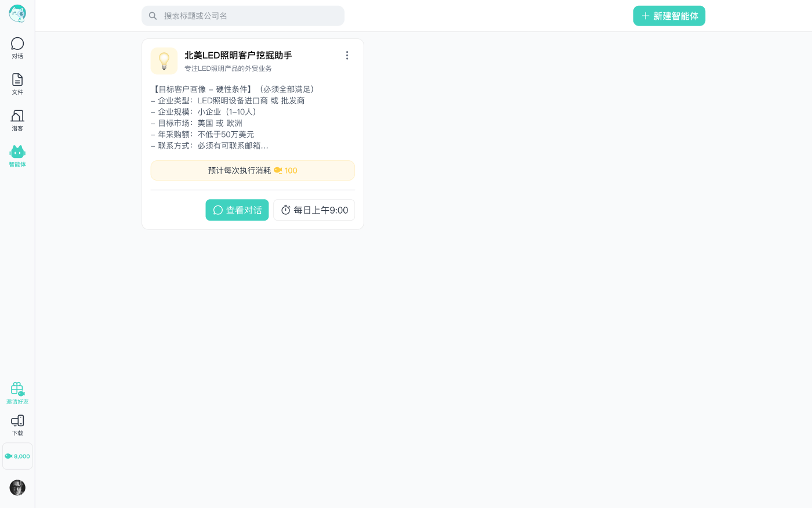812x508 pixels.
Task: Open the 文件 files section
Action: tap(17, 84)
